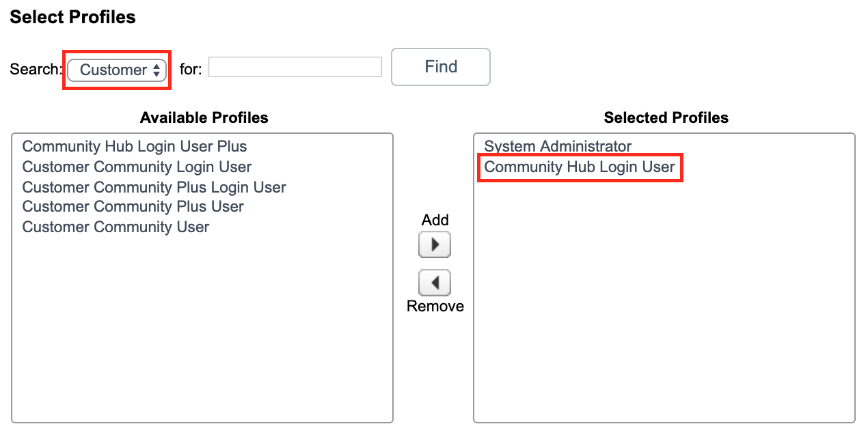Click the search 'for' text field
868x437 pixels.
pyautogui.click(x=295, y=67)
